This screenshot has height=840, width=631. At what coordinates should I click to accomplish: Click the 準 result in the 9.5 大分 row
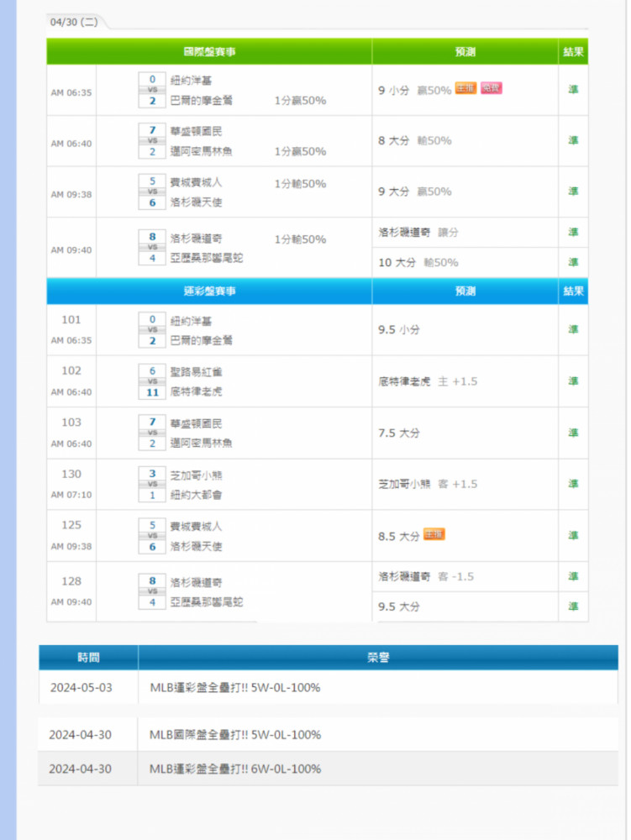(573, 606)
